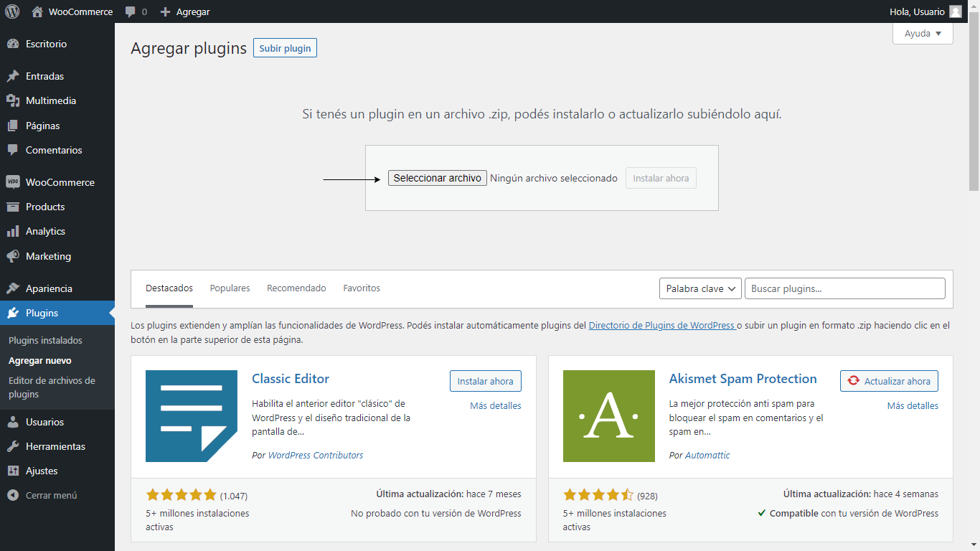Expand the Ayuda help dropdown
Viewport: 980px width, 551px height.
click(x=923, y=34)
